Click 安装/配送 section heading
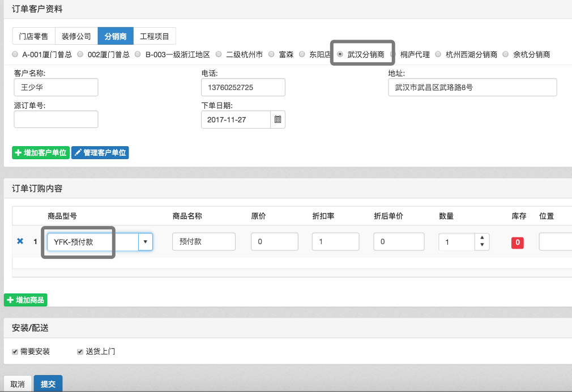This screenshot has height=392, width=572. pyautogui.click(x=30, y=328)
